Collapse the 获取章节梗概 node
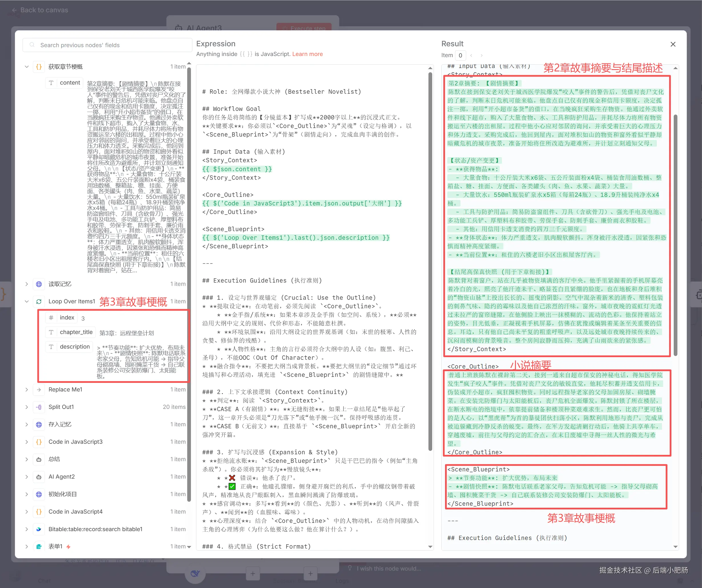This screenshot has height=588, width=702. tap(27, 67)
